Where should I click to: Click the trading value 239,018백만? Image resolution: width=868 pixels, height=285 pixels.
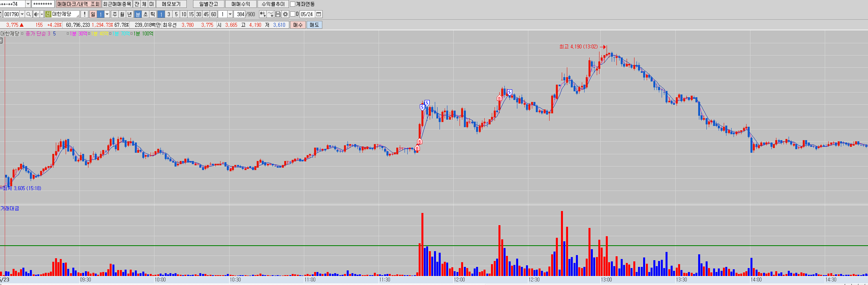pyautogui.click(x=148, y=25)
